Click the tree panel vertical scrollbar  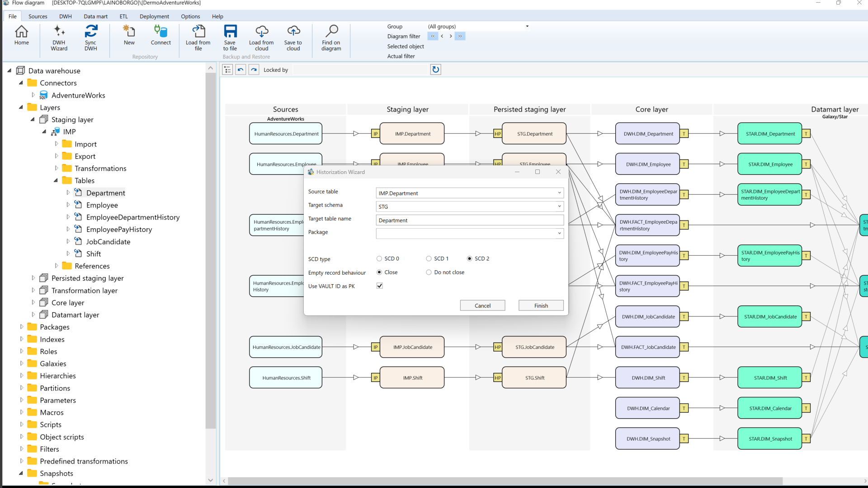click(211, 251)
